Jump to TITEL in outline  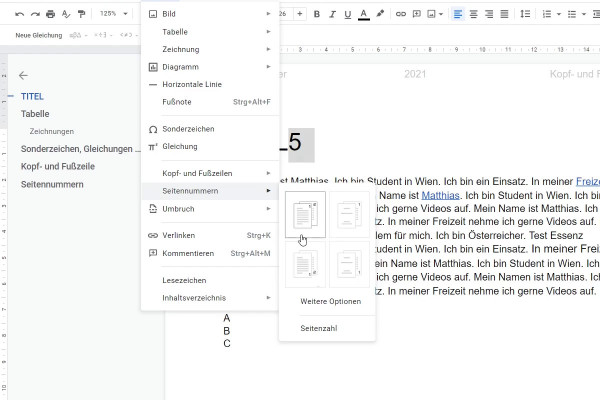tap(32, 96)
